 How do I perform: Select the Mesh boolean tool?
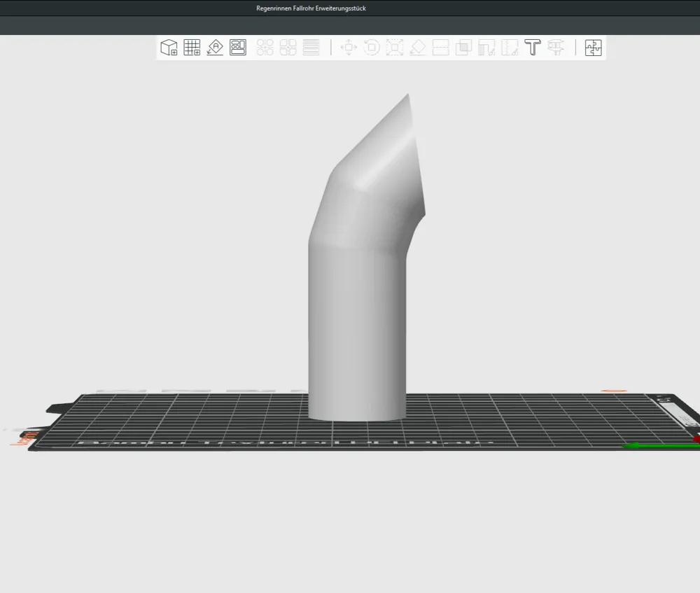click(x=463, y=47)
